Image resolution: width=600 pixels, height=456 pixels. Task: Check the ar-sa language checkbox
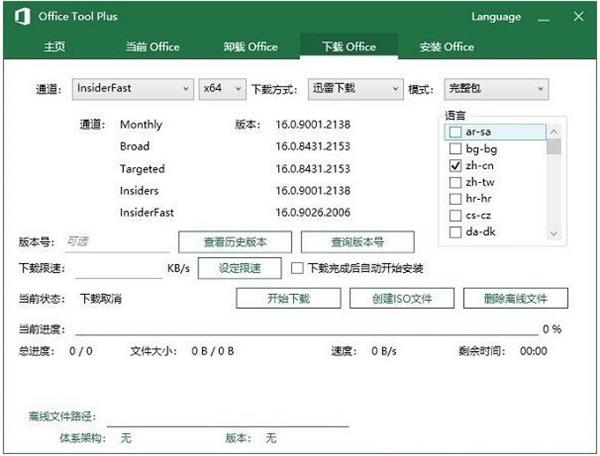455,132
